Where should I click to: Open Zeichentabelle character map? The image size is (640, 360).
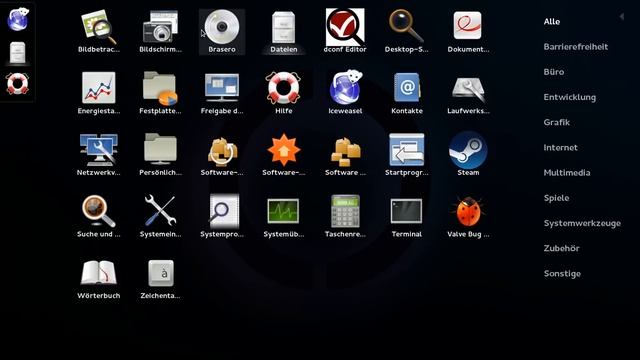tap(160, 278)
